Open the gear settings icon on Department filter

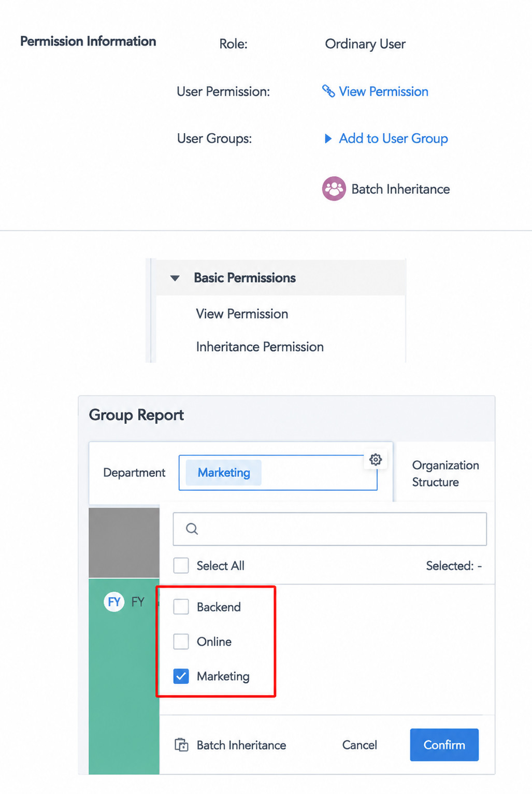[376, 459]
